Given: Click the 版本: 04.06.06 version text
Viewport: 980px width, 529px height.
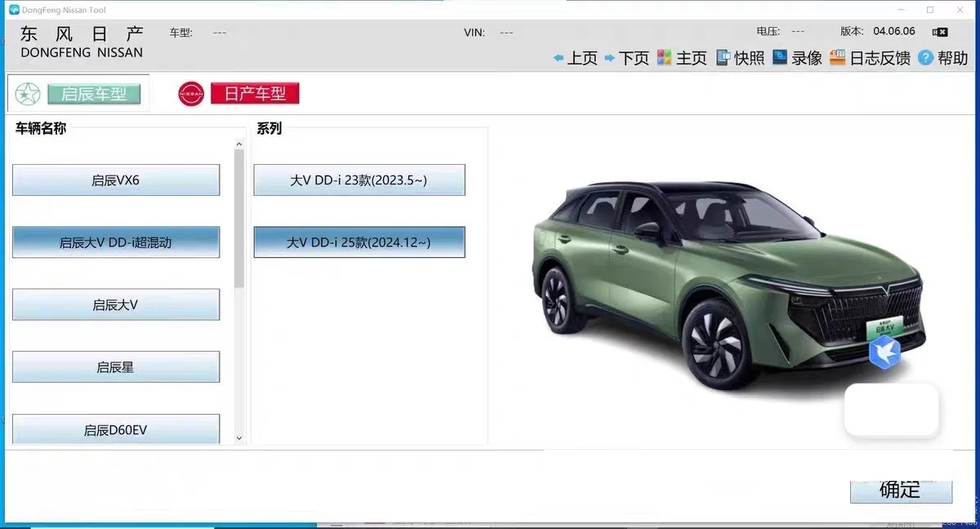Looking at the screenshot, I should tap(878, 31).
